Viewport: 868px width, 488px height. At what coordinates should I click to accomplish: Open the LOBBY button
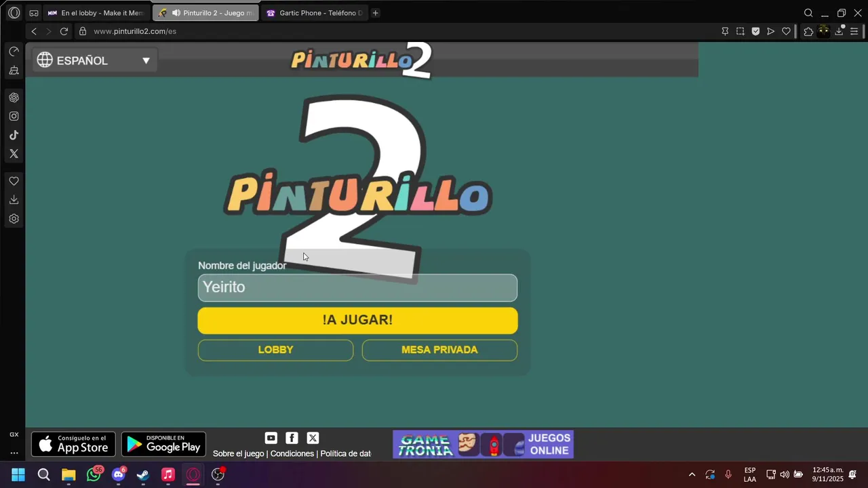[275, 350]
